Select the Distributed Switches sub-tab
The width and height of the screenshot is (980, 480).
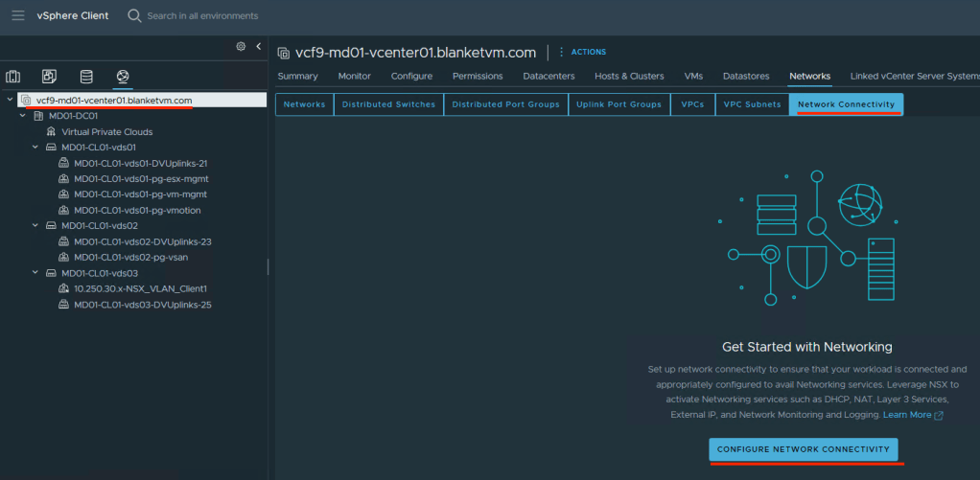pyautogui.click(x=388, y=104)
